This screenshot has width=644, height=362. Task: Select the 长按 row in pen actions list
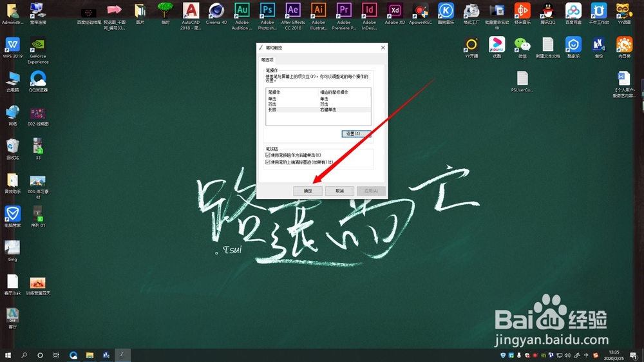tap(318, 110)
